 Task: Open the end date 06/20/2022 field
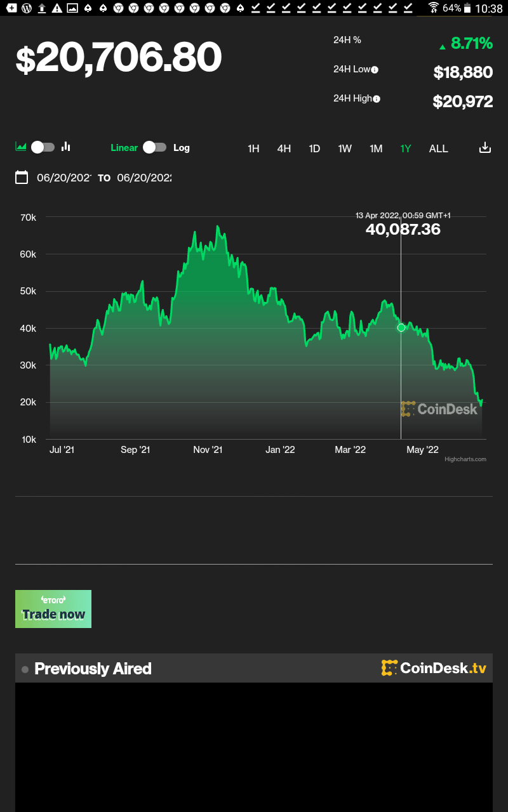click(144, 178)
